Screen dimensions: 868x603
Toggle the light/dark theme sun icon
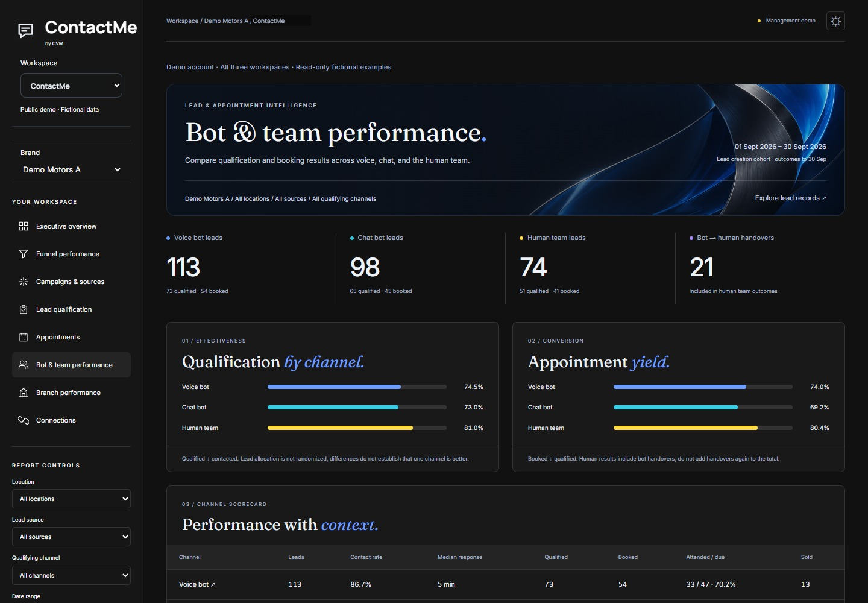click(835, 21)
